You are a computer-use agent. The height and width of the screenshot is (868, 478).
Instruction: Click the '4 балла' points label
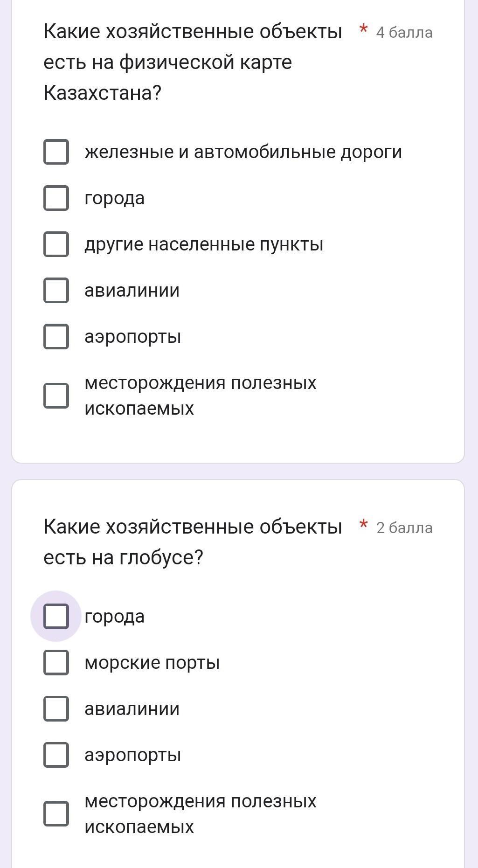coord(404,33)
